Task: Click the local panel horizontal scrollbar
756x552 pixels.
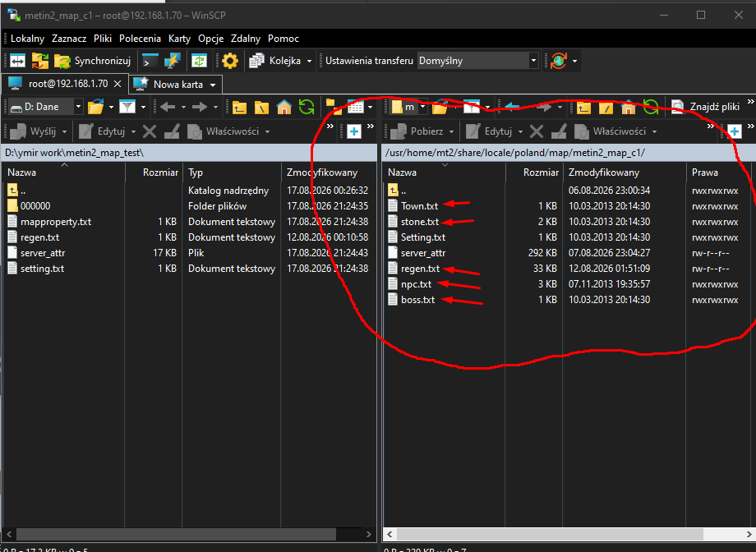Action: tap(177, 534)
